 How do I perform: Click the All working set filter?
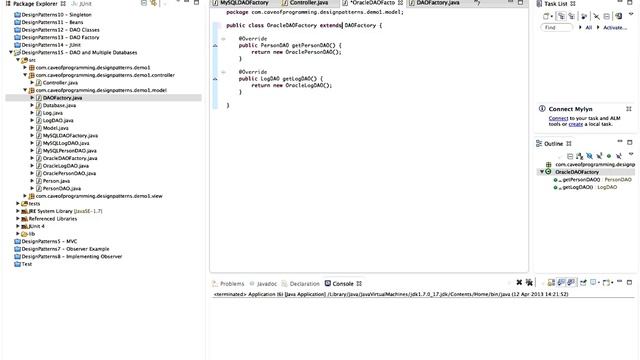[589, 27]
